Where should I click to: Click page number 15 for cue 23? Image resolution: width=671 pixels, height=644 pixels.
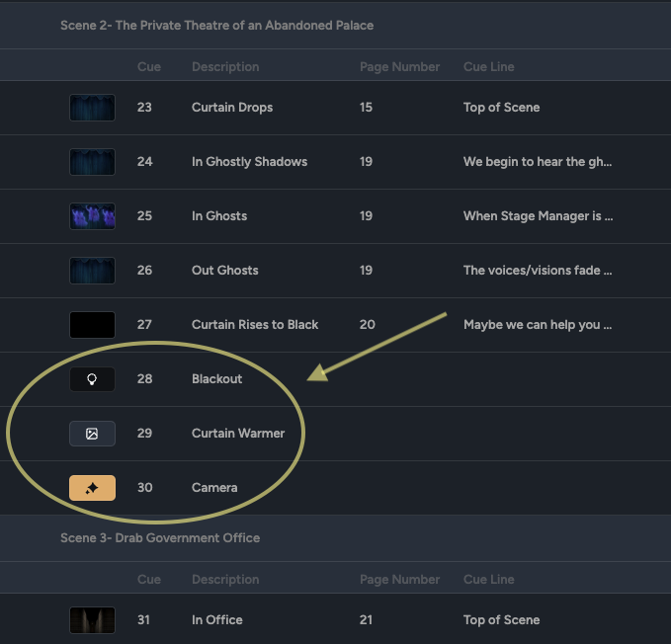point(366,108)
